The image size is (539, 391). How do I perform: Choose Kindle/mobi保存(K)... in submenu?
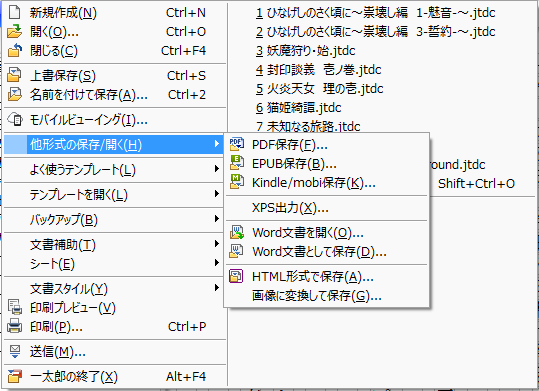(x=327, y=182)
